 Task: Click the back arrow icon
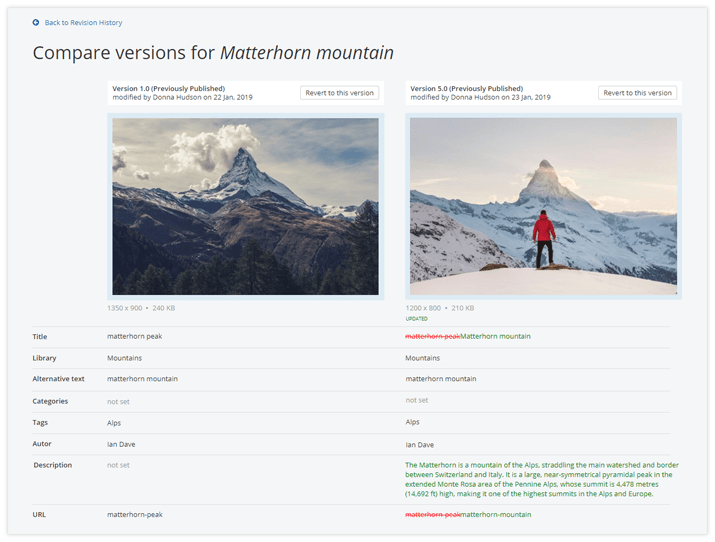tap(36, 22)
